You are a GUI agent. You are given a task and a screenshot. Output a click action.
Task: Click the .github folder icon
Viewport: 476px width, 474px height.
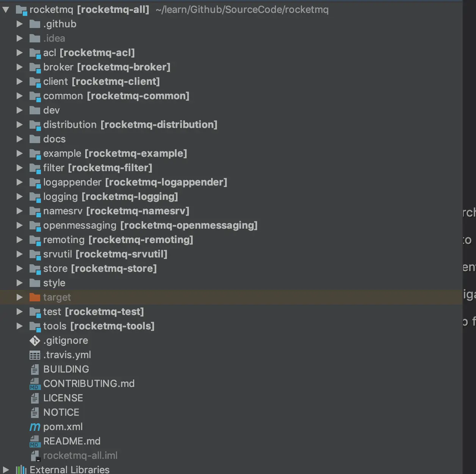coord(35,24)
